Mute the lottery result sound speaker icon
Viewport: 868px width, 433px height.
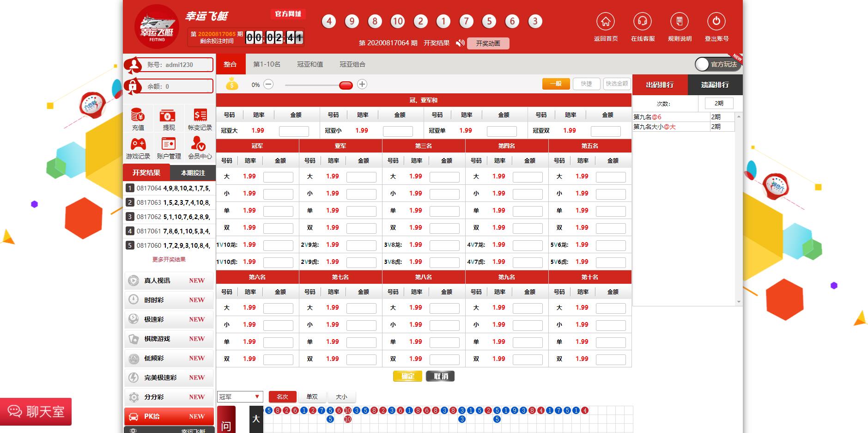460,43
